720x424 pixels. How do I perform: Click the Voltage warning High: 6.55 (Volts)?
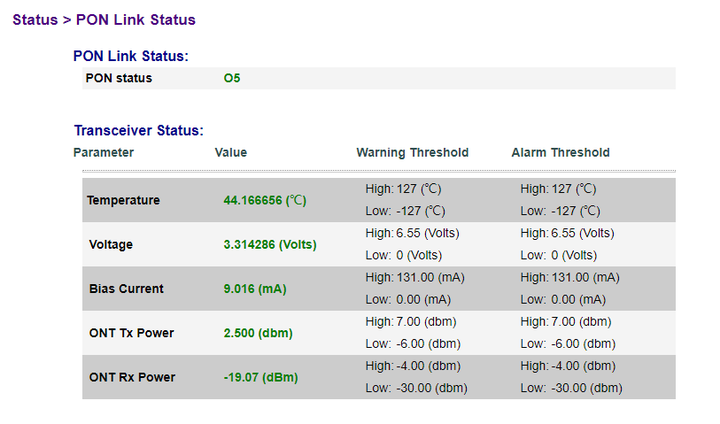coord(412,233)
